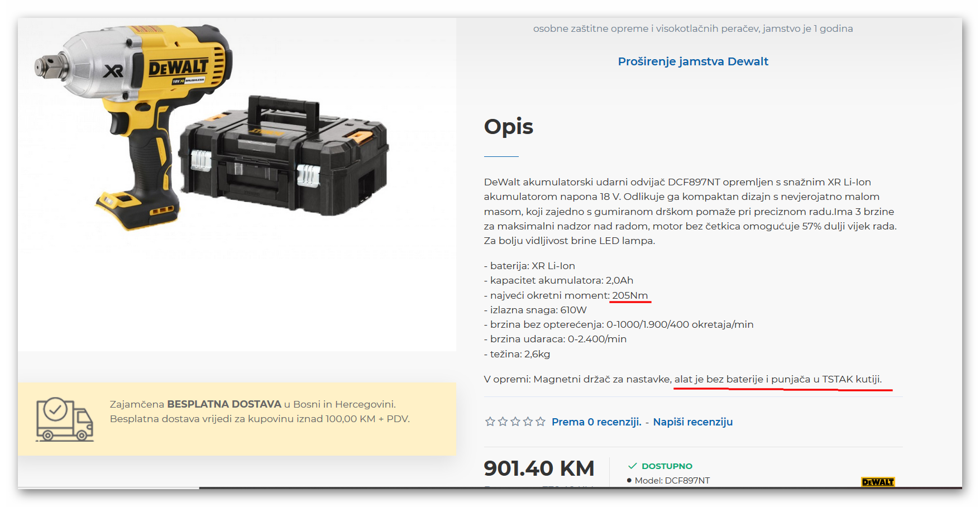Viewport: 980px width, 507px height.
Task: Rate the product two stars
Action: click(x=503, y=422)
